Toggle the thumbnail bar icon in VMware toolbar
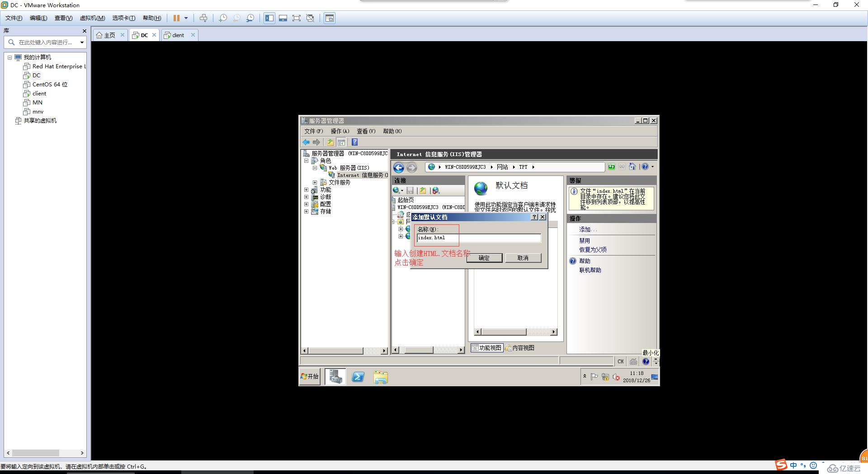The image size is (868, 474). (283, 18)
